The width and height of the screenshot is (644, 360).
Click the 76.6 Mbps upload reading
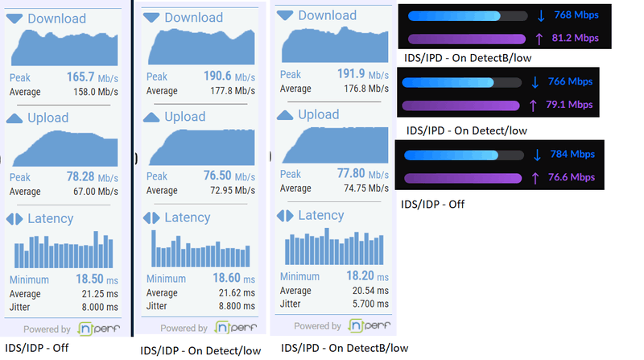tap(572, 177)
